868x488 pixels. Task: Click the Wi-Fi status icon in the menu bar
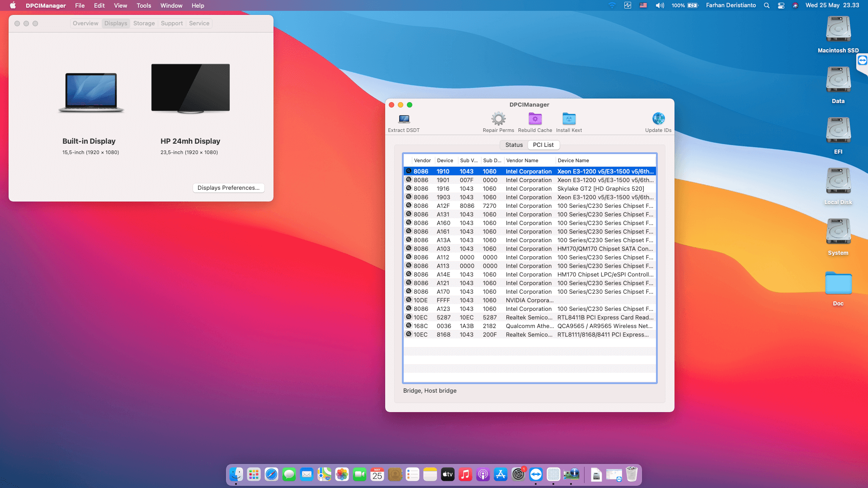612,5
